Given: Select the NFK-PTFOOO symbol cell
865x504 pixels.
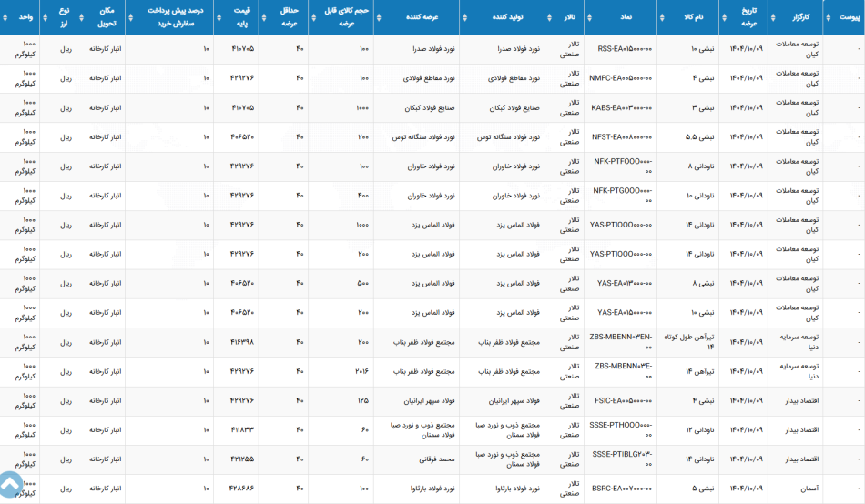Looking at the screenshot, I should point(623,166).
